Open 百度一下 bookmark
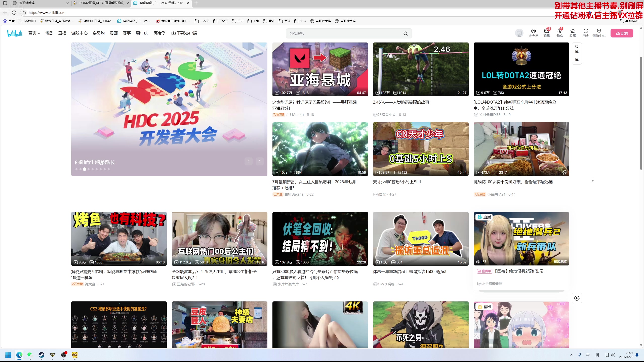The width and height of the screenshot is (644, 362). (x=19, y=21)
